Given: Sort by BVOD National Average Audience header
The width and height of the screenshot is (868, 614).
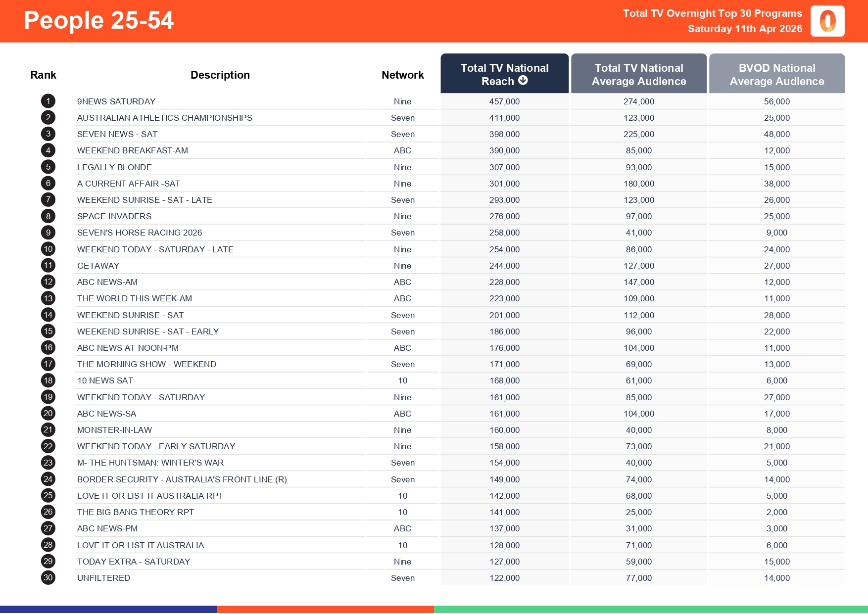Looking at the screenshot, I should click(x=776, y=73).
